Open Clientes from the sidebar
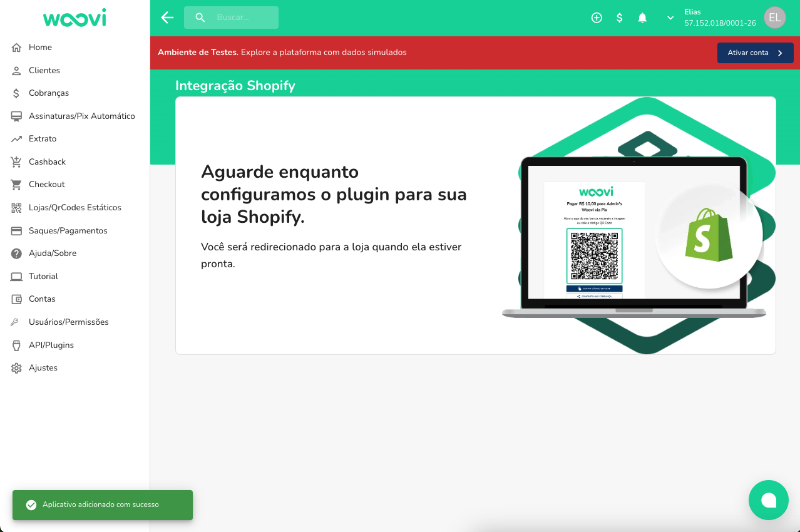 coord(45,70)
